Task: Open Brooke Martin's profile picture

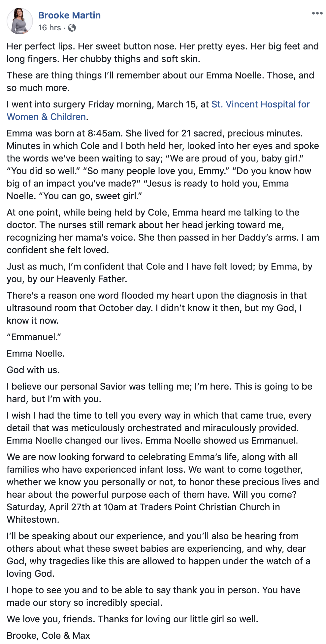Action: point(20,21)
